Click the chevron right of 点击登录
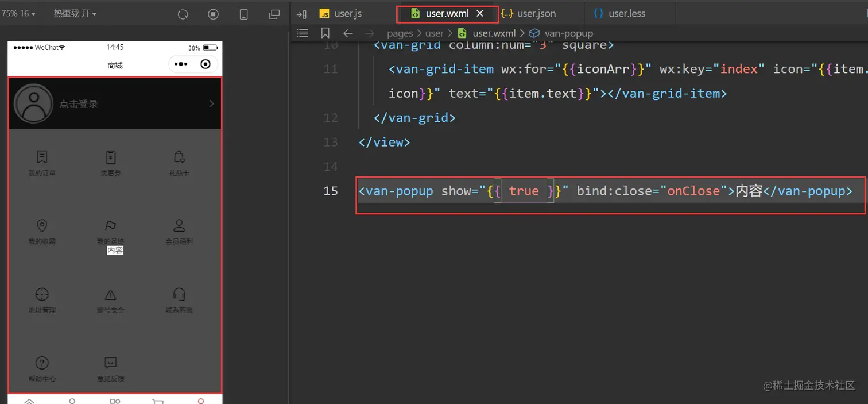The height and width of the screenshot is (404, 868). (x=211, y=103)
